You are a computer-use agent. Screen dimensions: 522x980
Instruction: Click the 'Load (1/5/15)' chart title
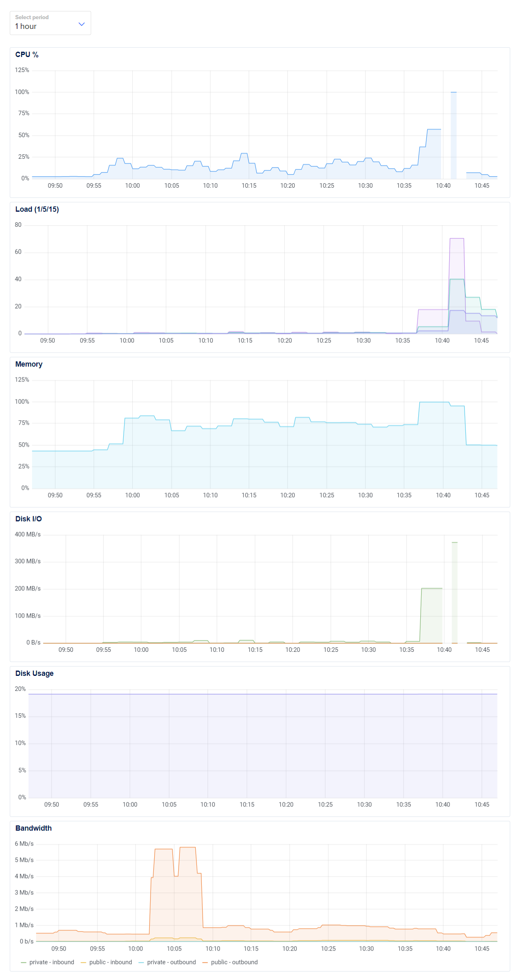[x=37, y=209]
